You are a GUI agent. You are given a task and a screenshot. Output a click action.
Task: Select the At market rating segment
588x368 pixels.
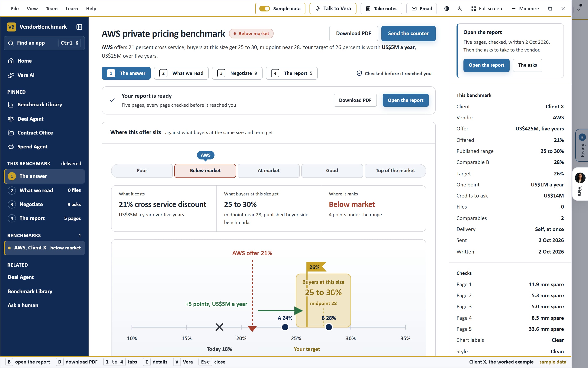click(268, 171)
